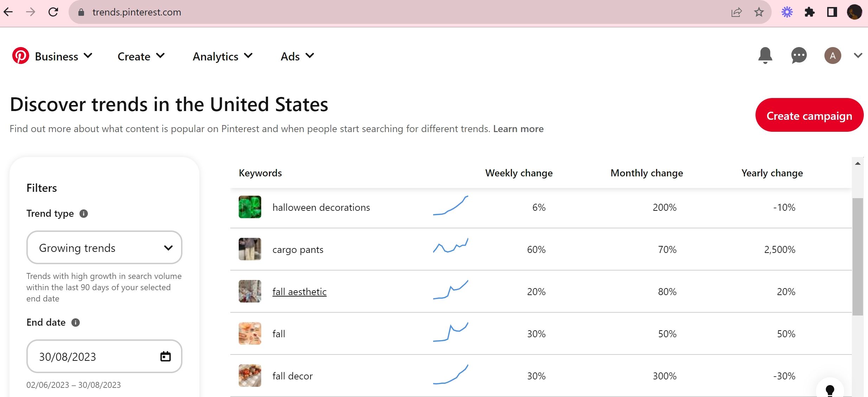
Task: Click the share icon in the address bar
Action: 736,12
